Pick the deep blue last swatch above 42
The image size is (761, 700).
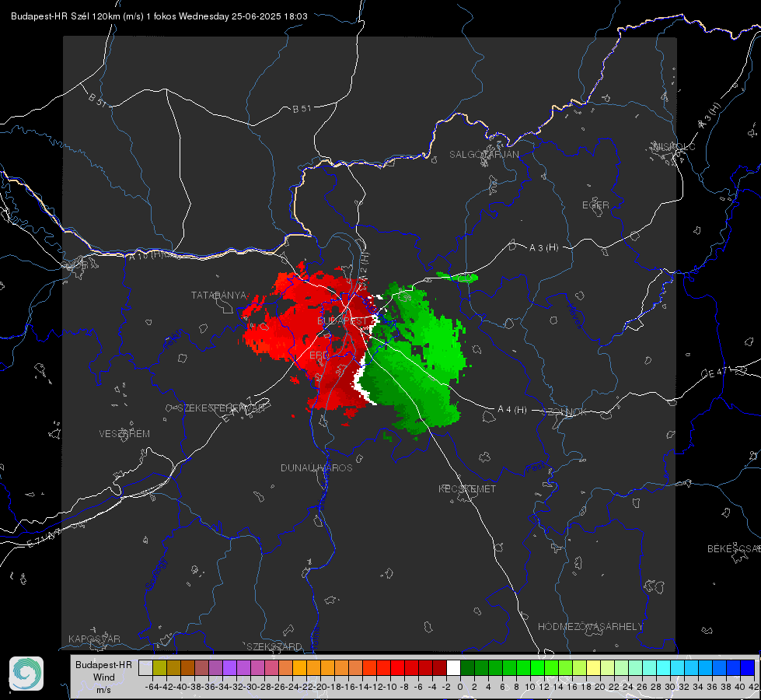pos(748,667)
